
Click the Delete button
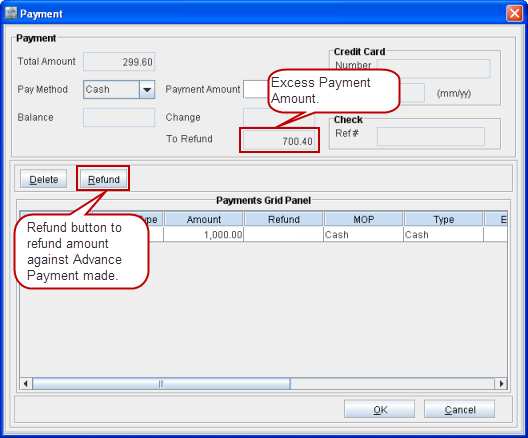click(x=43, y=179)
